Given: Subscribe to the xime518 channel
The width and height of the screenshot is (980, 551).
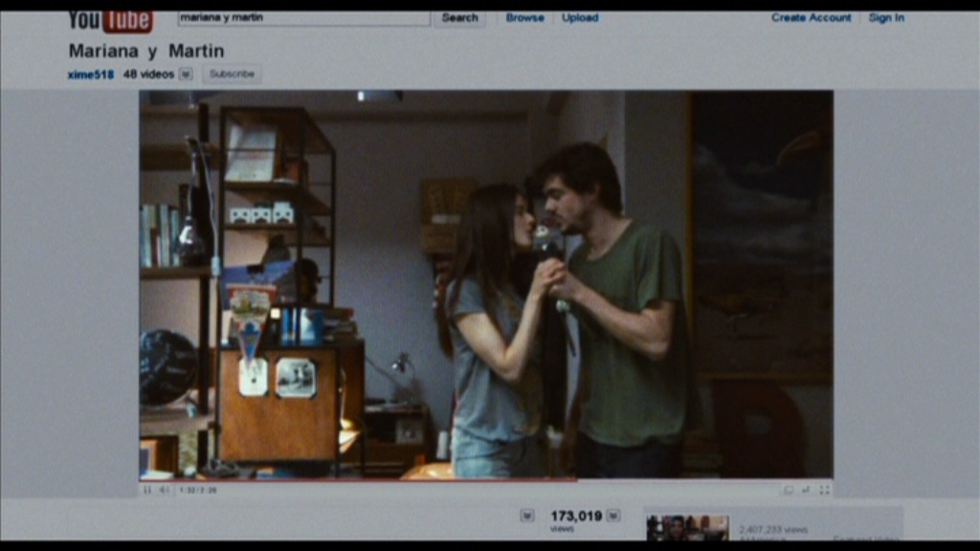Looking at the screenshot, I should click(x=232, y=74).
